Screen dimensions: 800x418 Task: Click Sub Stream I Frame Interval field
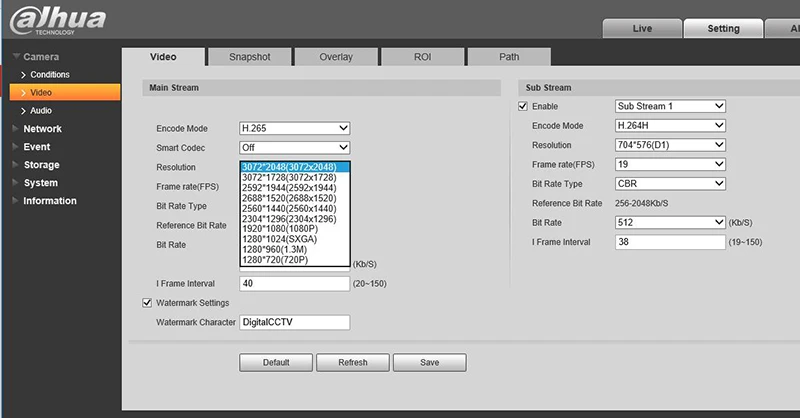[x=670, y=242]
